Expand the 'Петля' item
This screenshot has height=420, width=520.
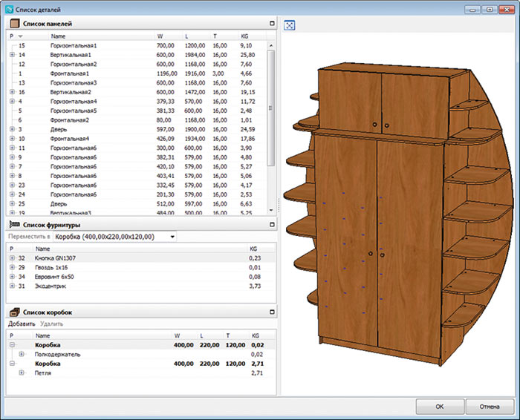click(x=21, y=373)
